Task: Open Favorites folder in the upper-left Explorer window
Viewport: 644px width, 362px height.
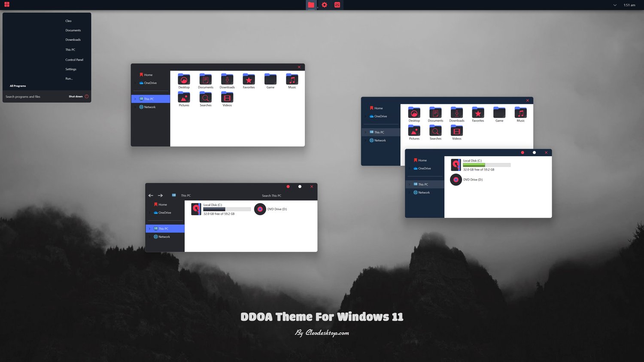Action: coord(249,81)
